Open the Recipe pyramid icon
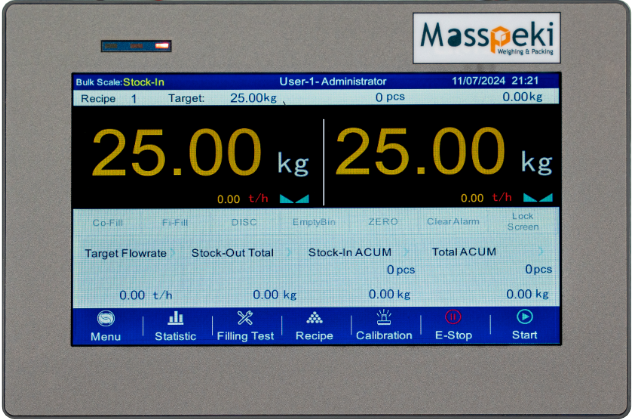The height and width of the screenshot is (419, 633). click(314, 318)
